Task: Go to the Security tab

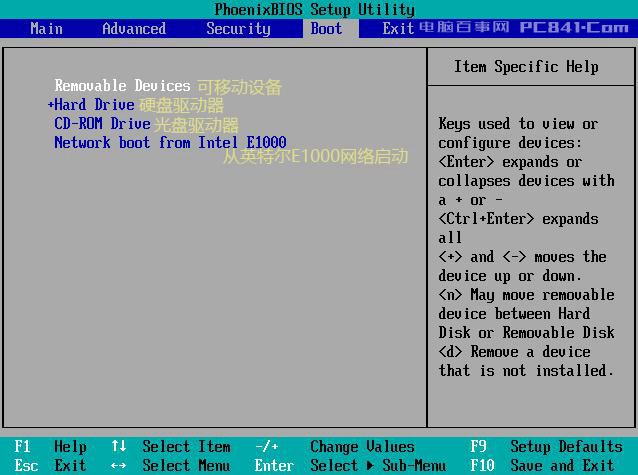Action: pyautogui.click(x=238, y=28)
